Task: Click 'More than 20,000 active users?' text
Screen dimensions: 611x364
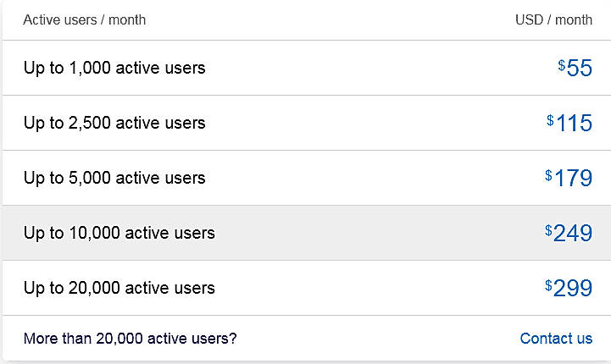Action: click(x=131, y=339)
